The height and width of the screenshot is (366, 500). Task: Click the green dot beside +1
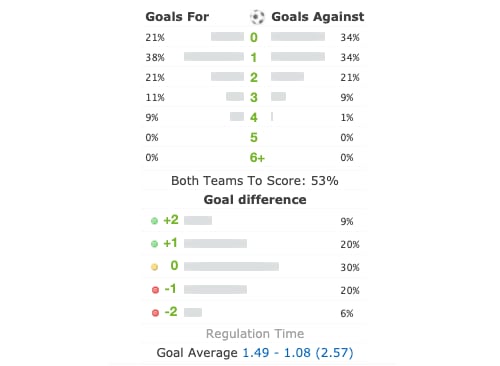(154, 244)
